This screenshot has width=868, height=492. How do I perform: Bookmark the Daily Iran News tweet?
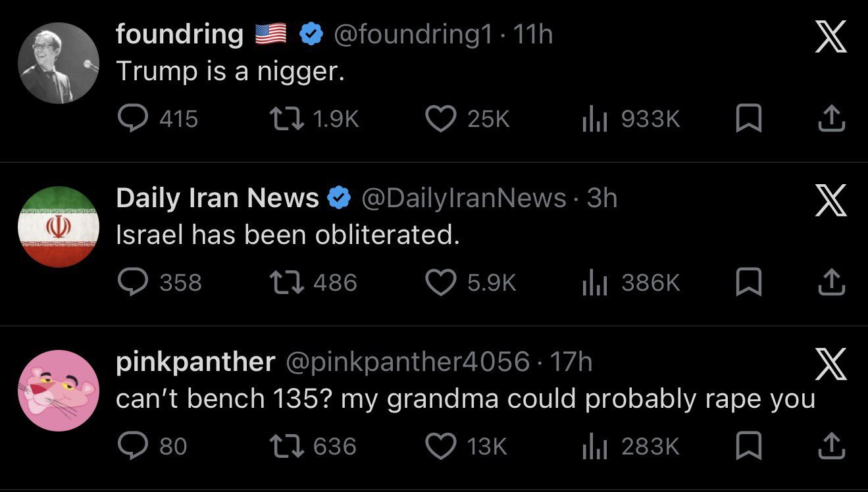748,283
